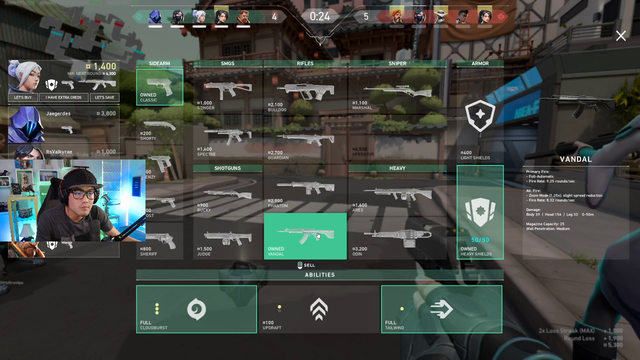
Task: Buy the Operator sniper
Action: 397,141
